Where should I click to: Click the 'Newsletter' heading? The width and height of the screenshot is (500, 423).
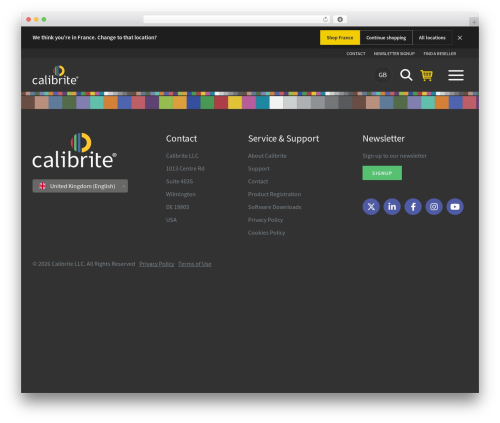(383, 139)
